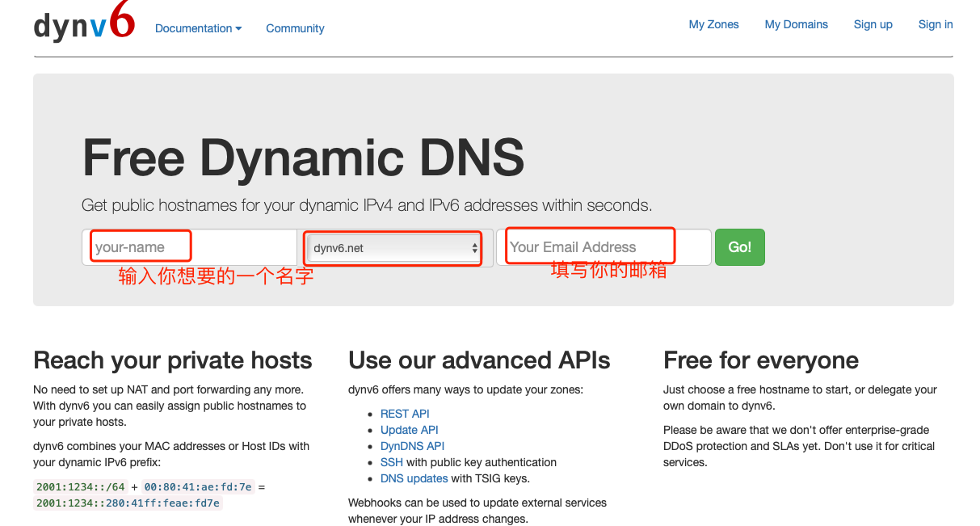Open the Community page
980x526 pixels.
pyautogui.click(x=295, y=28)
